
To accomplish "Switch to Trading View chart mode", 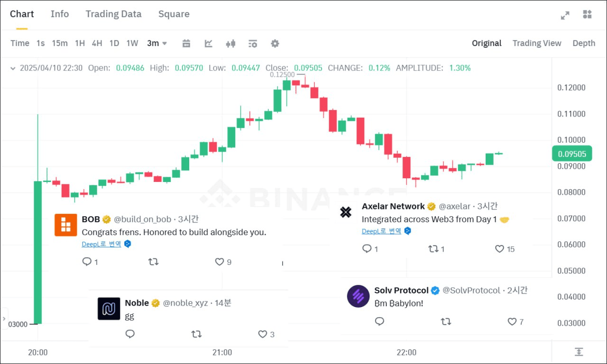I will click(537, 43).
